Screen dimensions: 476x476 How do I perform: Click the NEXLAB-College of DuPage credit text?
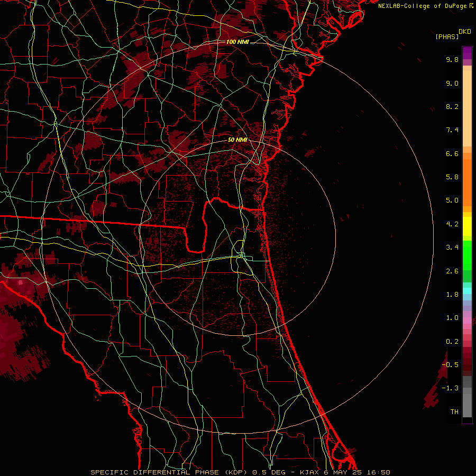click(425, 6)
